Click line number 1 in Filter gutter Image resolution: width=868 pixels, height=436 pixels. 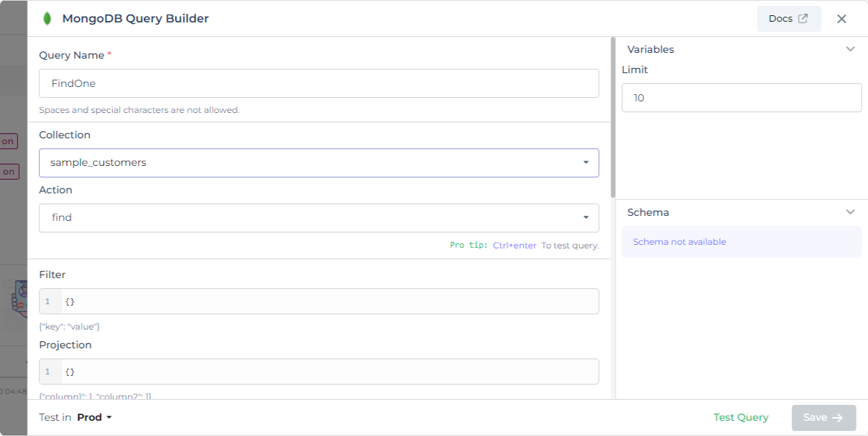[48, 301]
